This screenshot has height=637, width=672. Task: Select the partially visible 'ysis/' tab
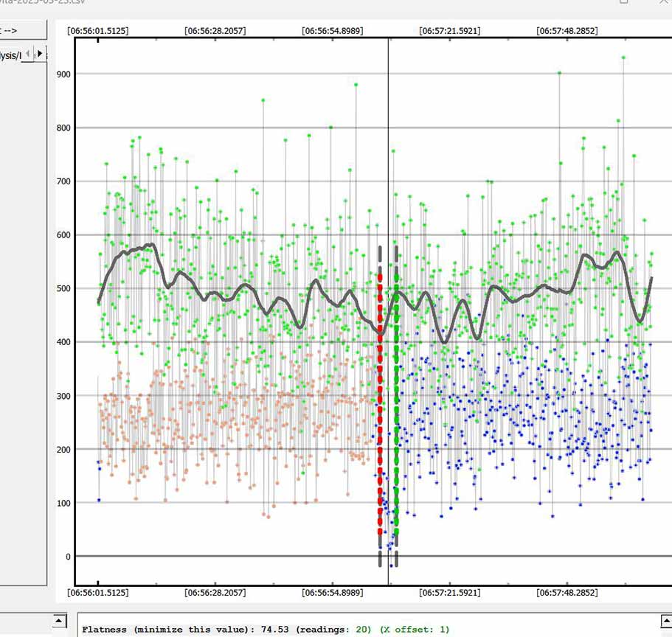tap(10, 56)
